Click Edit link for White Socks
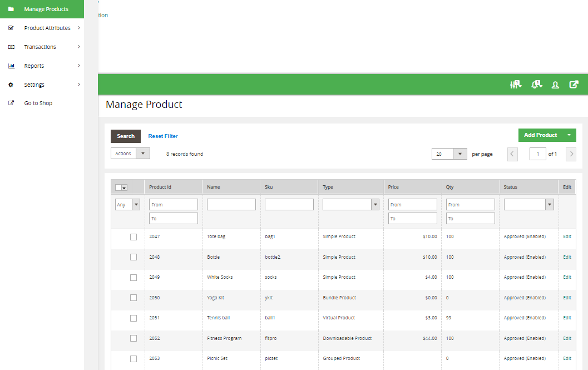The height and width of the screenshot is (370, 588). pyautogui.click(x=567, y=277)
